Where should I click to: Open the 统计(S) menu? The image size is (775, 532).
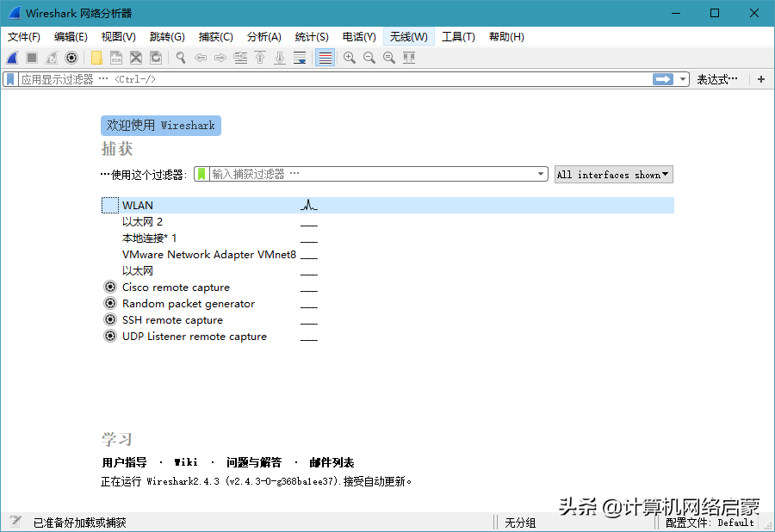click(312, 36)
